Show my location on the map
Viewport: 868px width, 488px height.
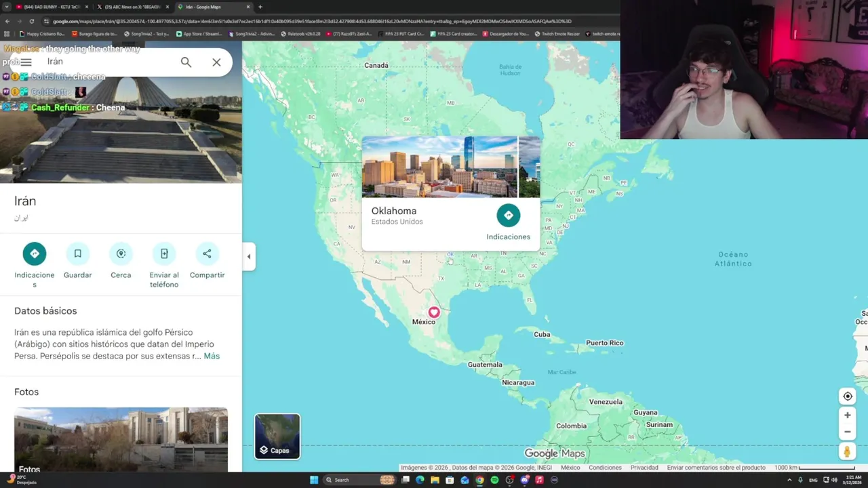pyautogui.click(x=847, y=396)
